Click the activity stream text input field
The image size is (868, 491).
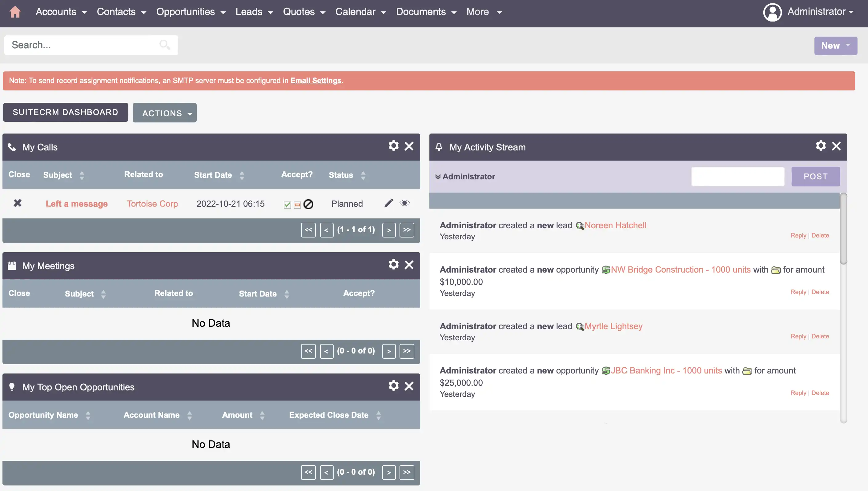click(737, 176)
